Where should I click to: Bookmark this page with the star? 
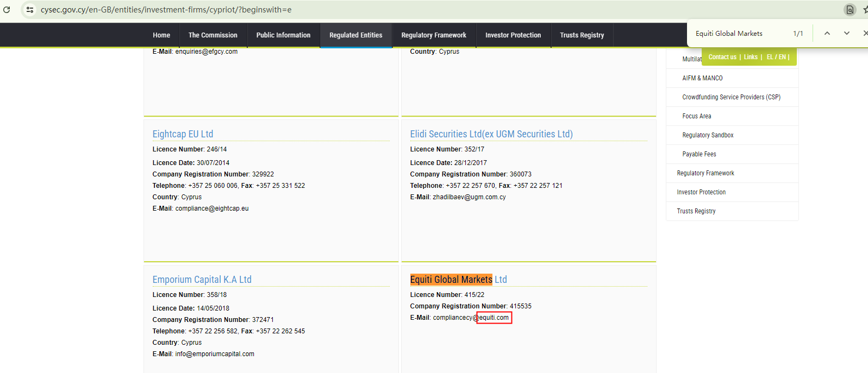point(865,10)
